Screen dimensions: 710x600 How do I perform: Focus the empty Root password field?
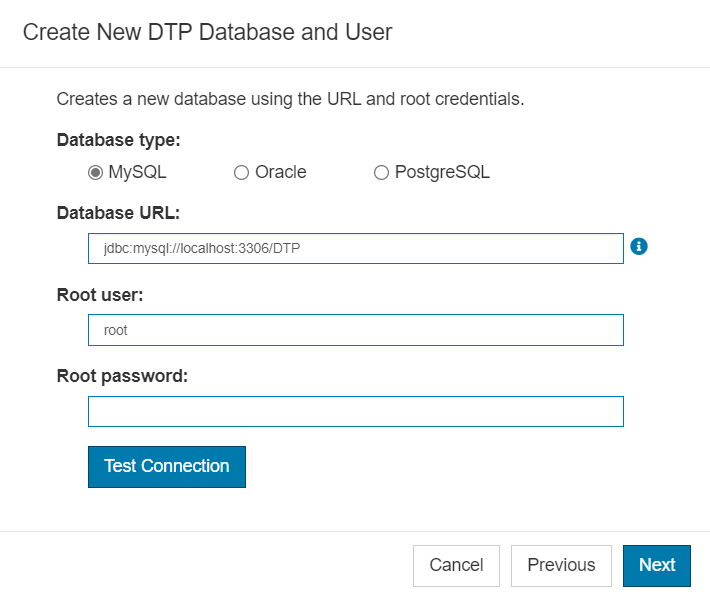(x=356, y=412)
